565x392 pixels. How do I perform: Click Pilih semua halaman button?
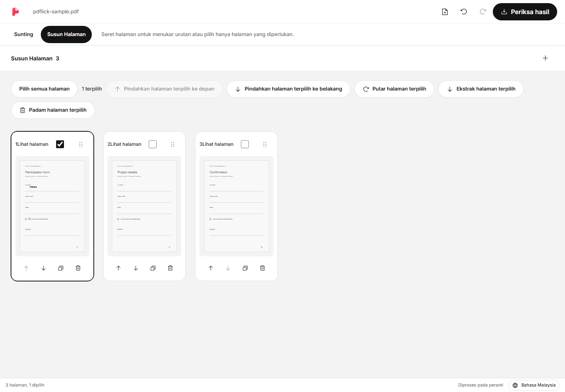click(x=44, y=89)
